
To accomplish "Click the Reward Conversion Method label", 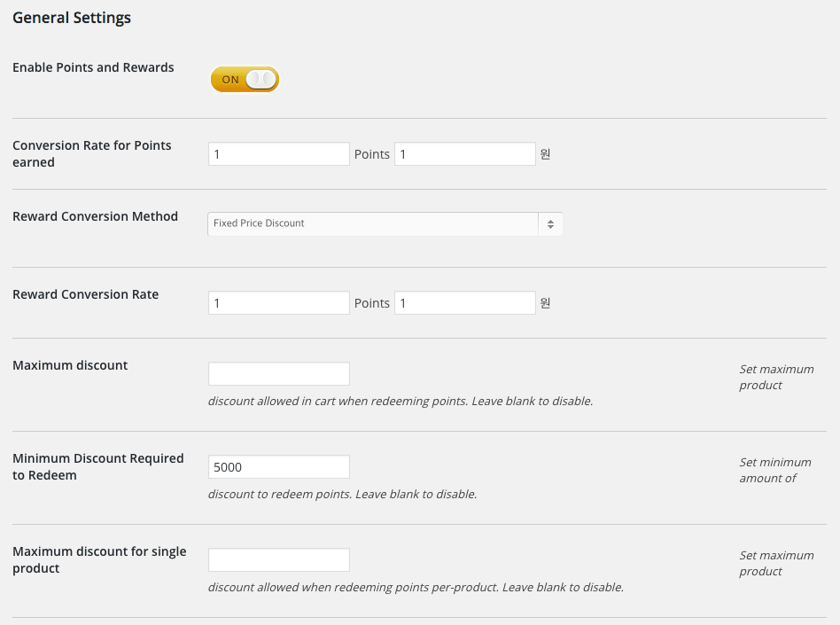I will pos(95,216).
